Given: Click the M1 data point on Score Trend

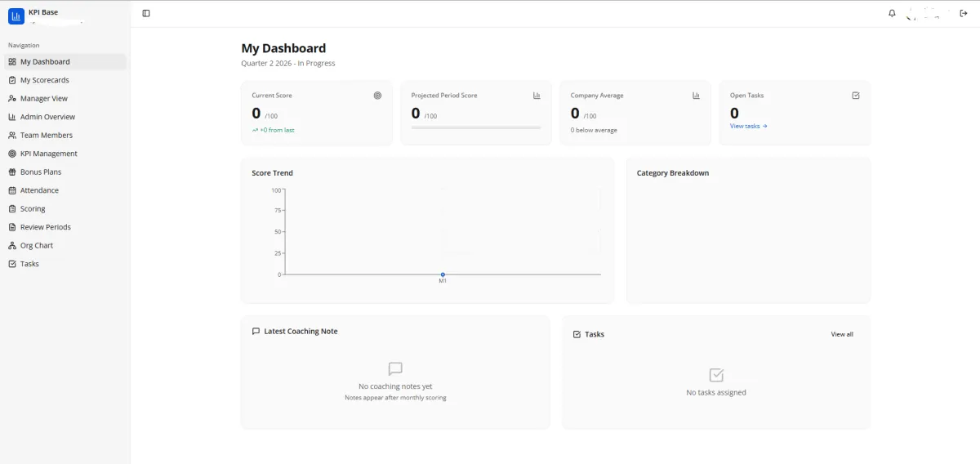Looking at the screenshot, I should (443, 274).
